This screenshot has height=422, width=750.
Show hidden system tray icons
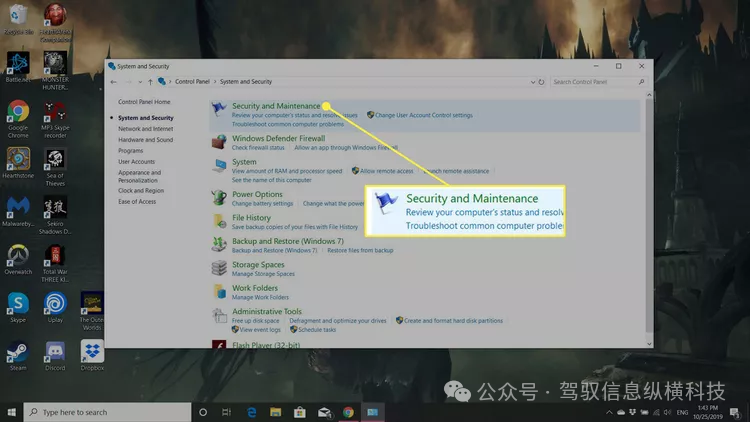[609, 412]
